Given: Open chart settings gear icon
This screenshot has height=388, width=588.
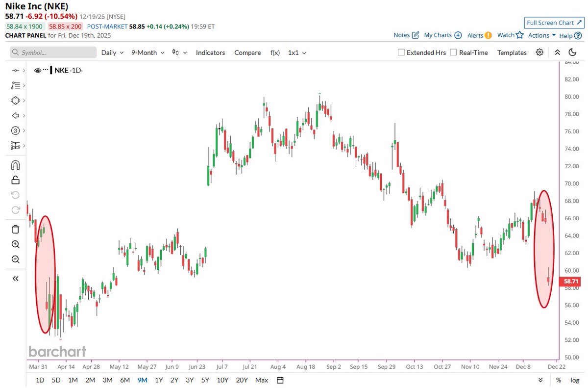Looking at the screenshot, I should click(539, 52).
